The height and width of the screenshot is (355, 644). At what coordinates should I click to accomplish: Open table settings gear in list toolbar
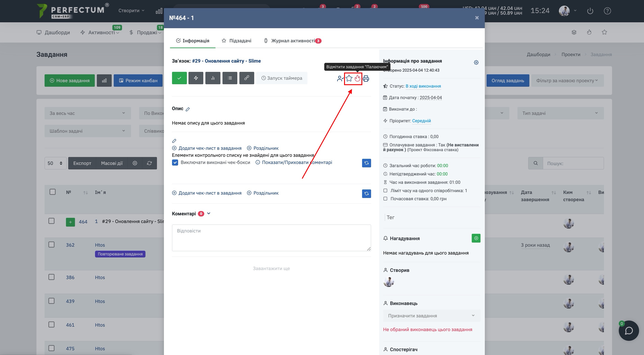tap(135, 163)
